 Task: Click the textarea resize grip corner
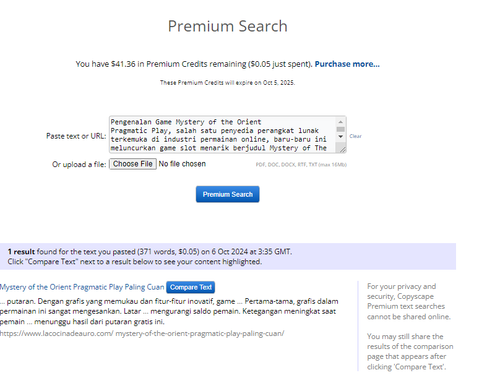click(x=342, y=149)
